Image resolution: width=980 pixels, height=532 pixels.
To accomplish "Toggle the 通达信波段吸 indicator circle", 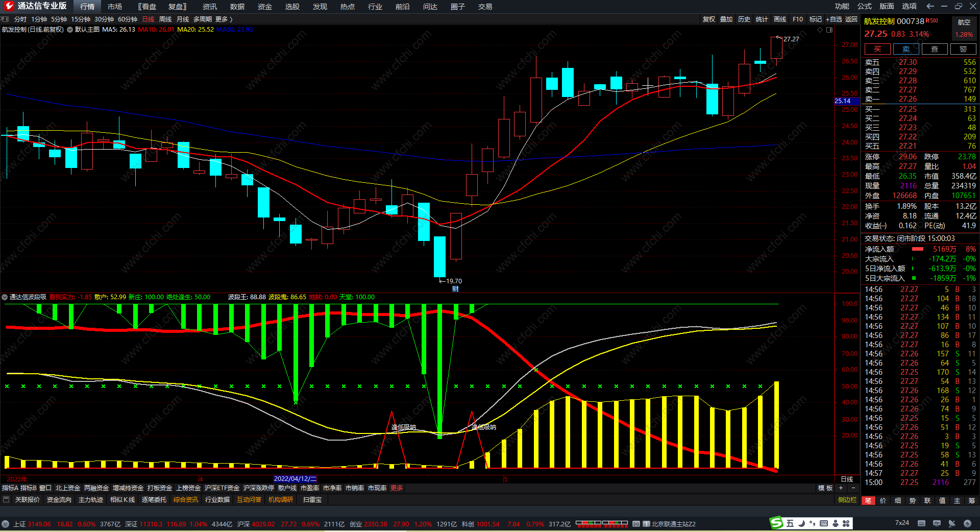I will tap(5, 297).
